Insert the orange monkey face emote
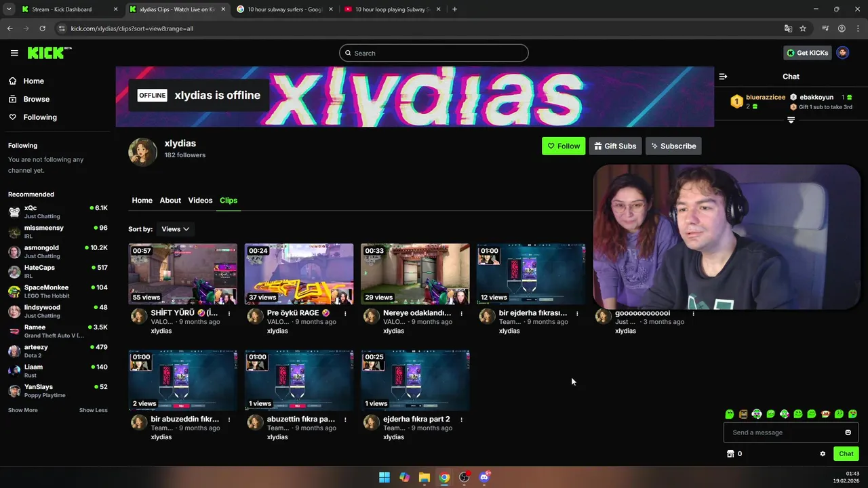 tap(825, 414)
